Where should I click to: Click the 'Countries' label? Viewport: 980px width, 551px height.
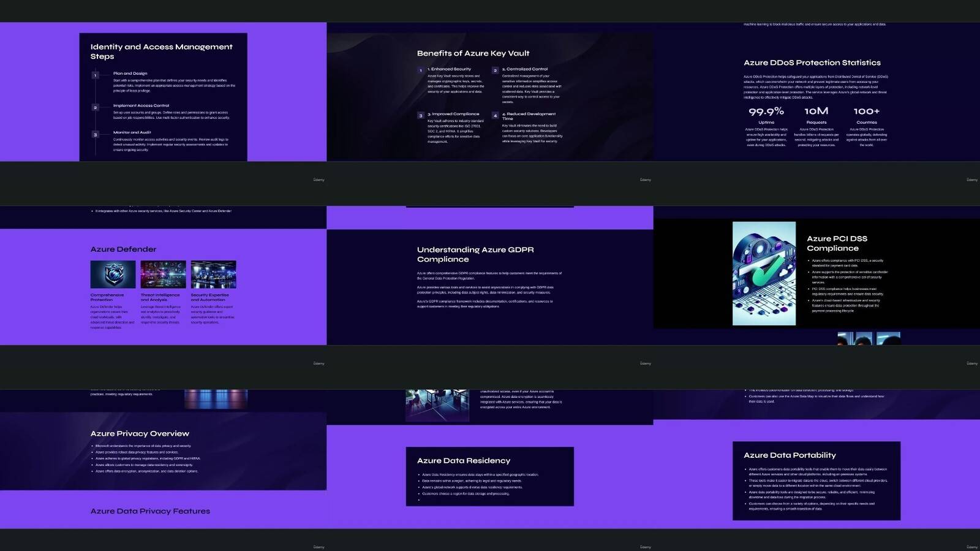pos(867,123)
